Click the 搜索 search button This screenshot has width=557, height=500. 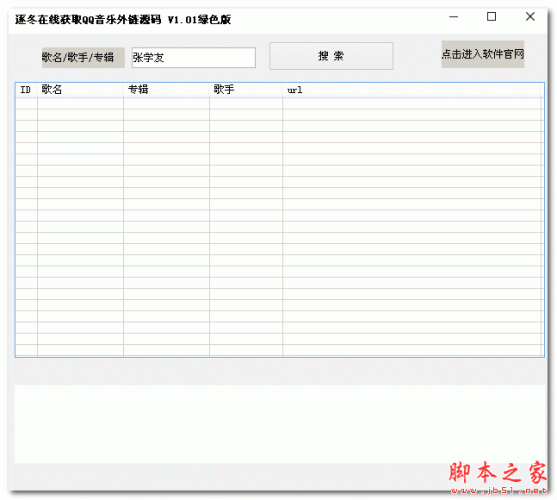(x=331, y=56)
